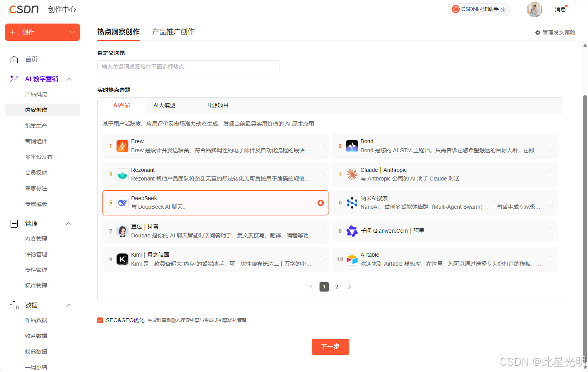Select the 开源项目 tab
This screenshot has height=372, width=588.
(217, 105)
